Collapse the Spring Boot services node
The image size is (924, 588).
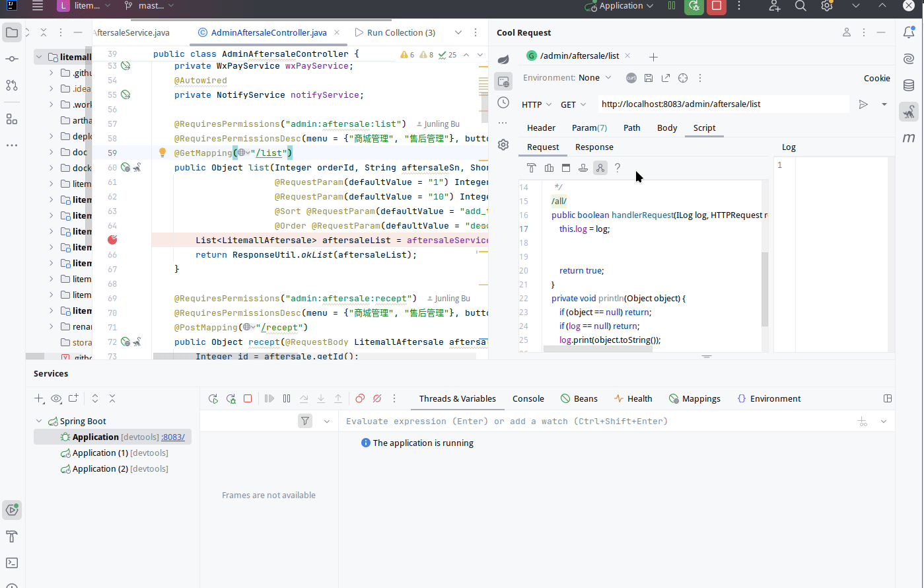[39, 421]
